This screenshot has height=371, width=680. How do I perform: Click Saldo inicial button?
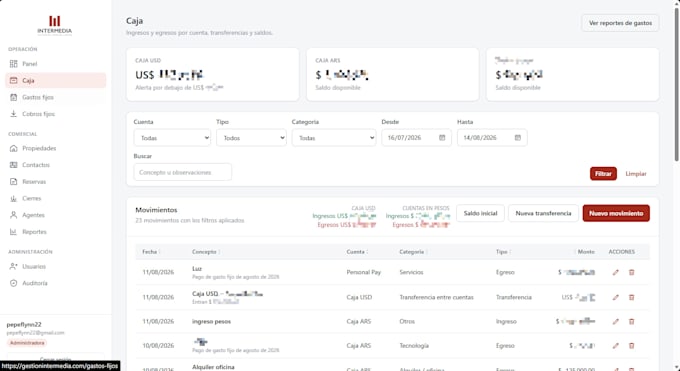[480, 213]
